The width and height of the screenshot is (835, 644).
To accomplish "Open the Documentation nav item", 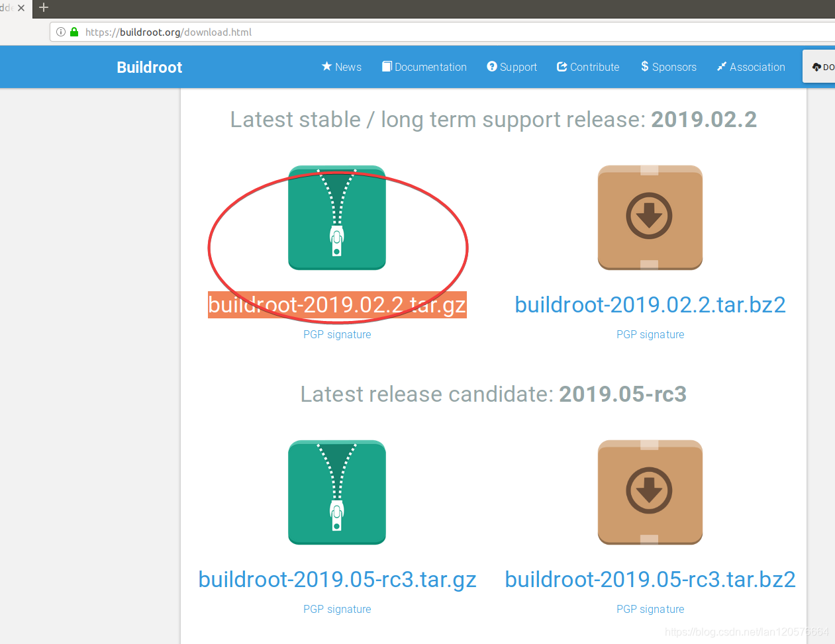I will (x=424, y=67).
